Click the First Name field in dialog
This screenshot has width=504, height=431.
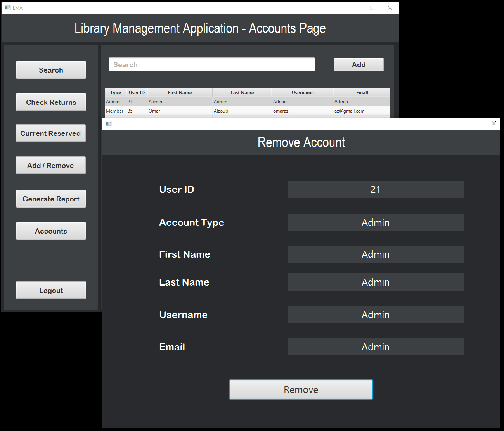[375, 254]
